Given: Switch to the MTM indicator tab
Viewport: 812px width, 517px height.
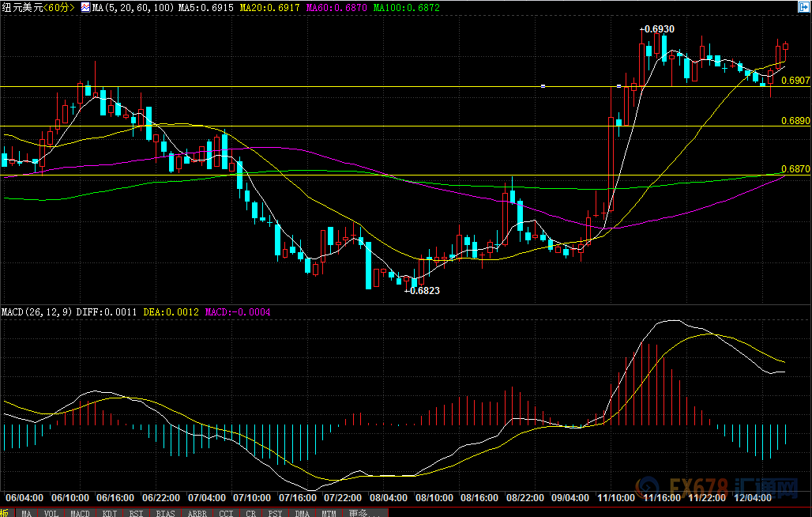Looking at the screenshot, I should 329,513.
